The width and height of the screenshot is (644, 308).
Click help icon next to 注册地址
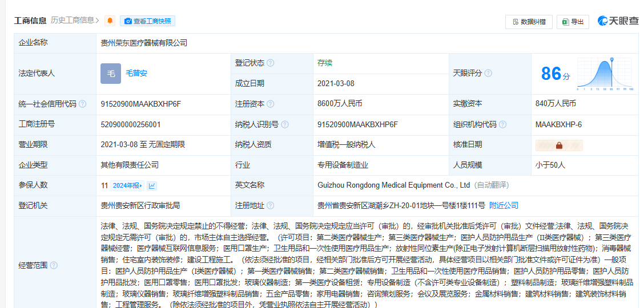(x=270, y=205)
